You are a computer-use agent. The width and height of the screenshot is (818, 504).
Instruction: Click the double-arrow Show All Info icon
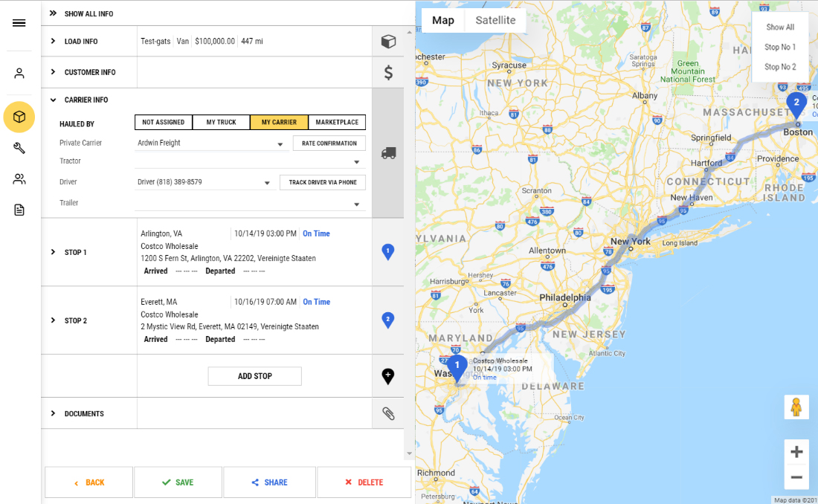pos(54,13)
